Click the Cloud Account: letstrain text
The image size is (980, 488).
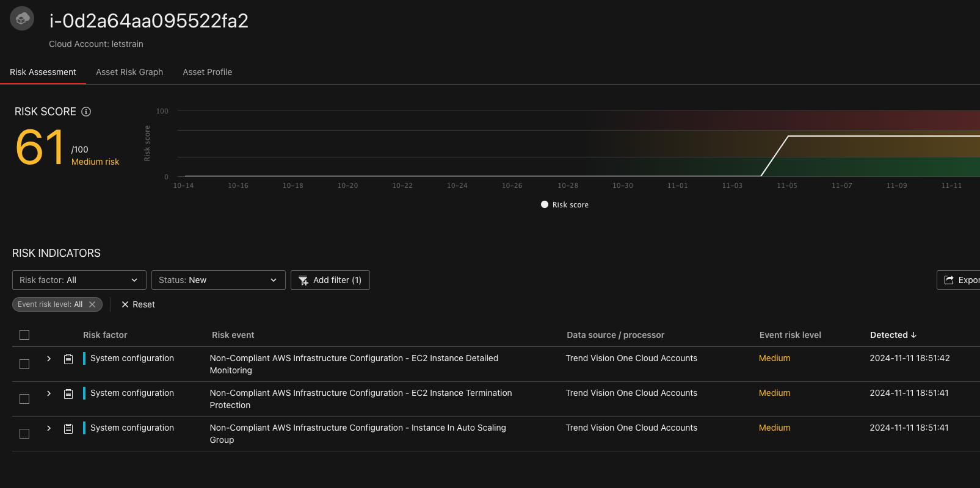pyautogui.click(x=96, y=44)
